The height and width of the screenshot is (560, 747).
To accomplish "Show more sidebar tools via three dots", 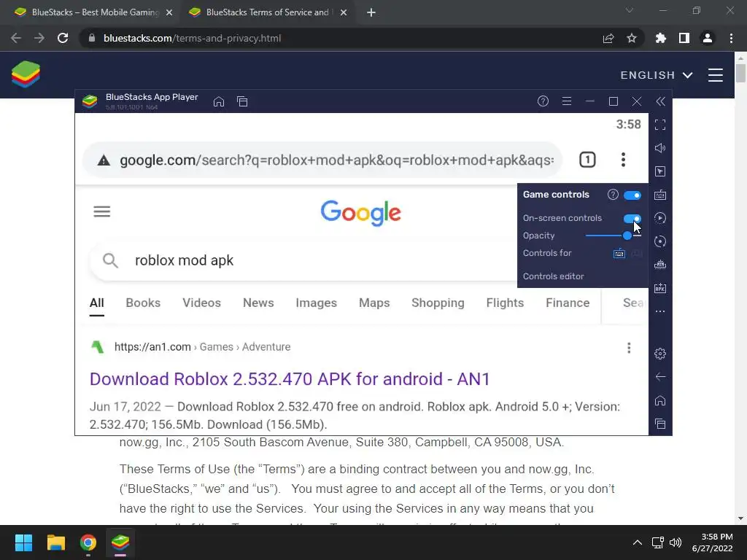I will [x=659, y=311].
